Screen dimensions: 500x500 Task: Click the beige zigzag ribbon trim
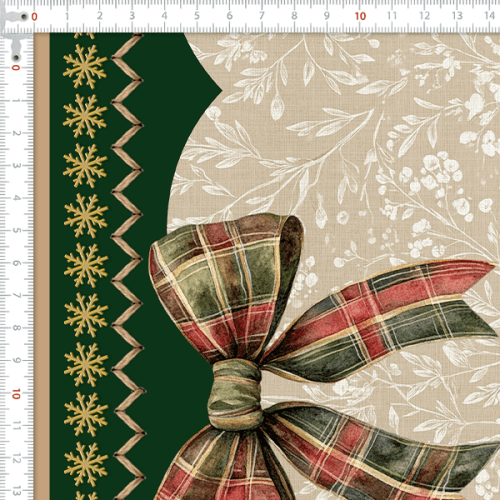coord(128,267)
